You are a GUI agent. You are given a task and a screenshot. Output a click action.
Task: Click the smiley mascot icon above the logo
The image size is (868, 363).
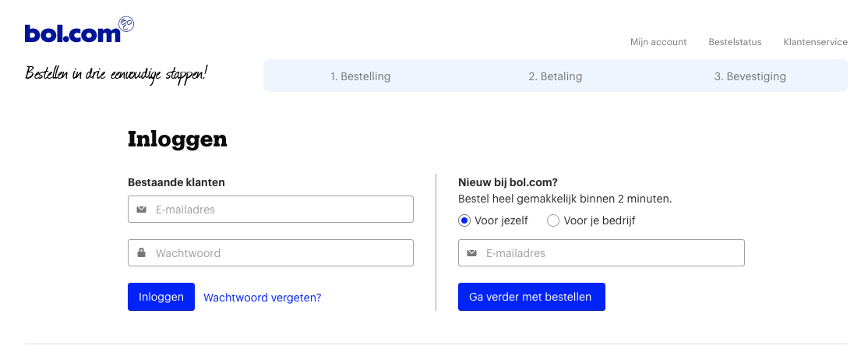(127, 24)
